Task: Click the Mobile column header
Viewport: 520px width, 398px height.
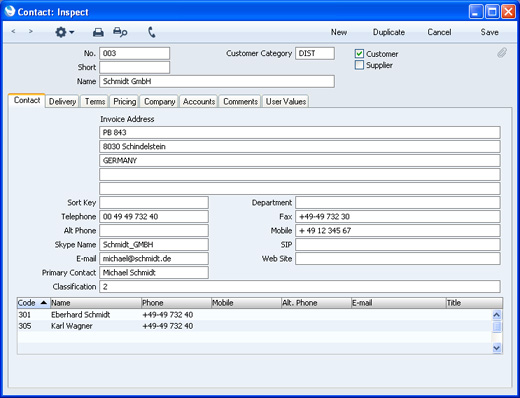Action: click(x=246, y=303)
